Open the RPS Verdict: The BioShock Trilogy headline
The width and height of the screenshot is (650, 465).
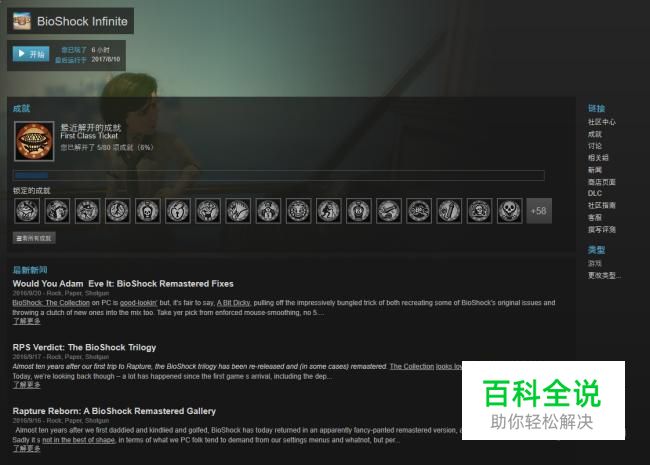coord(84,347)
